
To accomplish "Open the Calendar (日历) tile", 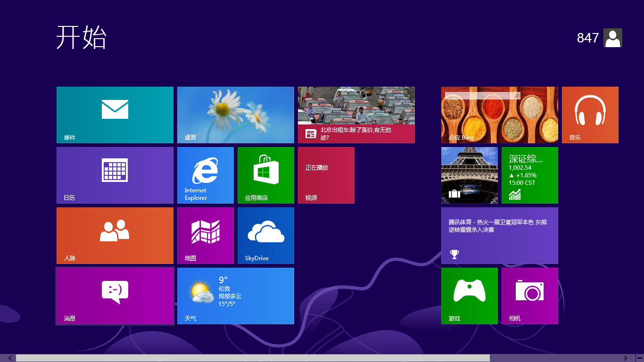I will (115, 175).
